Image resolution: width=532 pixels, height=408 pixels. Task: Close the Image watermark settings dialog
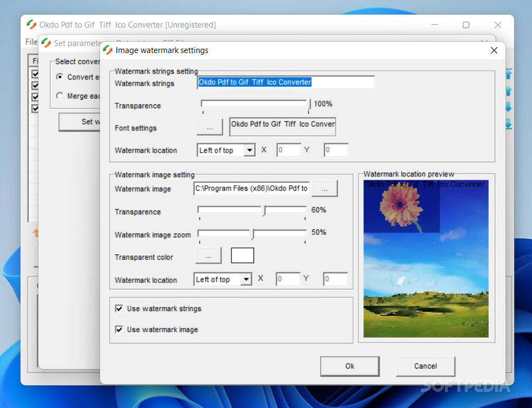(494, 50)
